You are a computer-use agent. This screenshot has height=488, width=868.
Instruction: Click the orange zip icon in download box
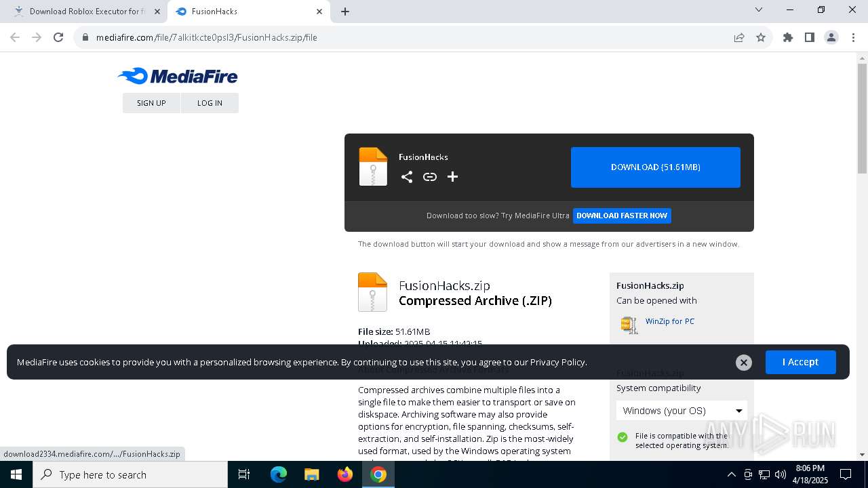point(373,167)
